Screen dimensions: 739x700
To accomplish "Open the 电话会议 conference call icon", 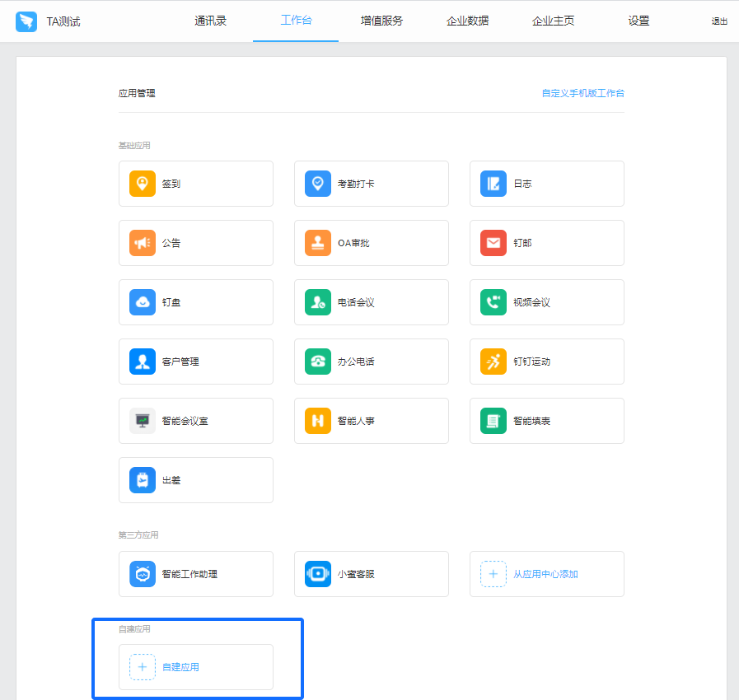I will pyautogui.click(x=318, y=302).
